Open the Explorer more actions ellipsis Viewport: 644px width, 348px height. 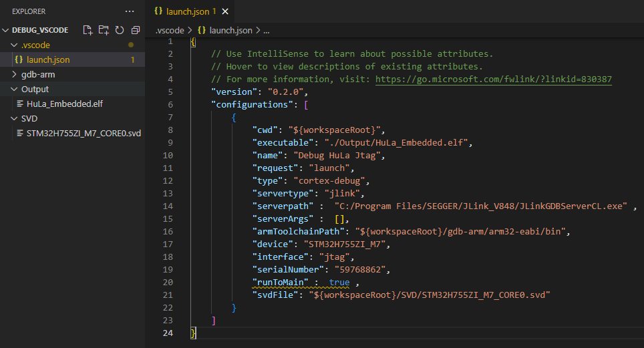tap(130, 11)
